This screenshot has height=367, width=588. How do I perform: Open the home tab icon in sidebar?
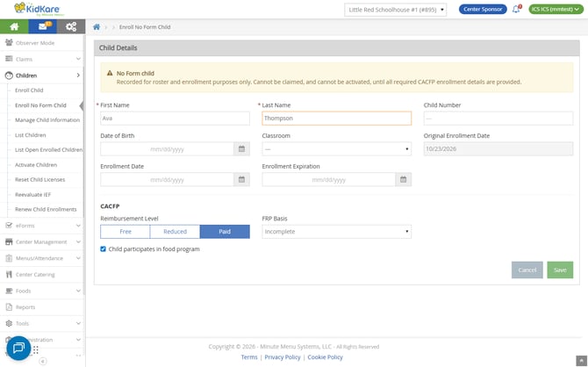pos(14,26)
